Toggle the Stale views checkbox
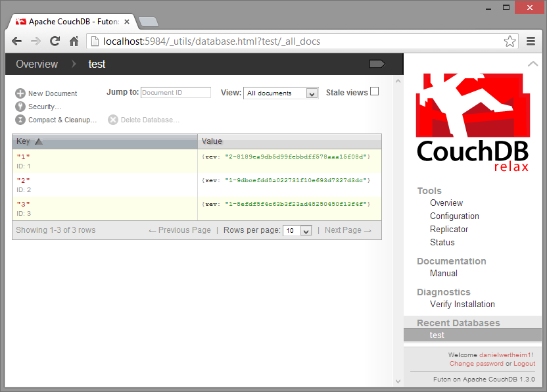The width and height of the screenshot is (547, 392). (374, 91)
